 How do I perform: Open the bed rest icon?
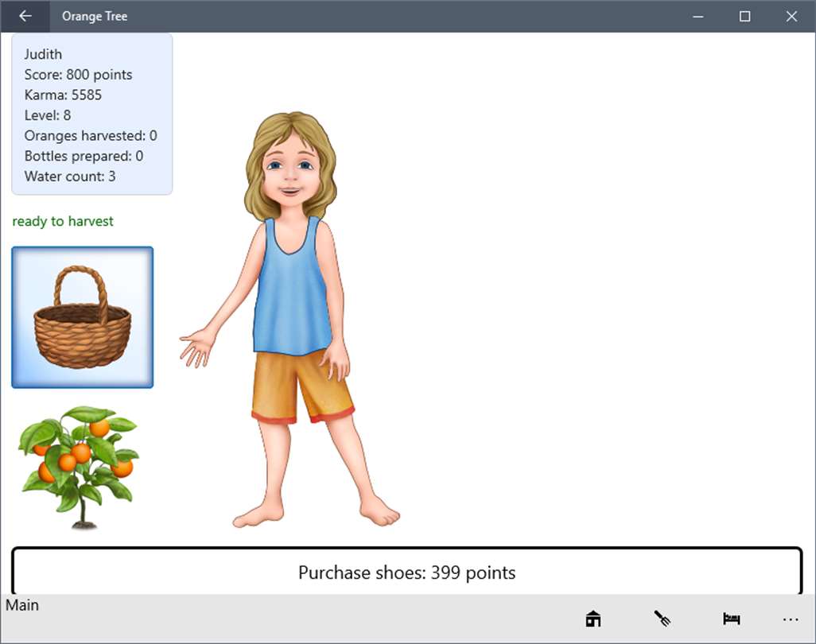732,619
